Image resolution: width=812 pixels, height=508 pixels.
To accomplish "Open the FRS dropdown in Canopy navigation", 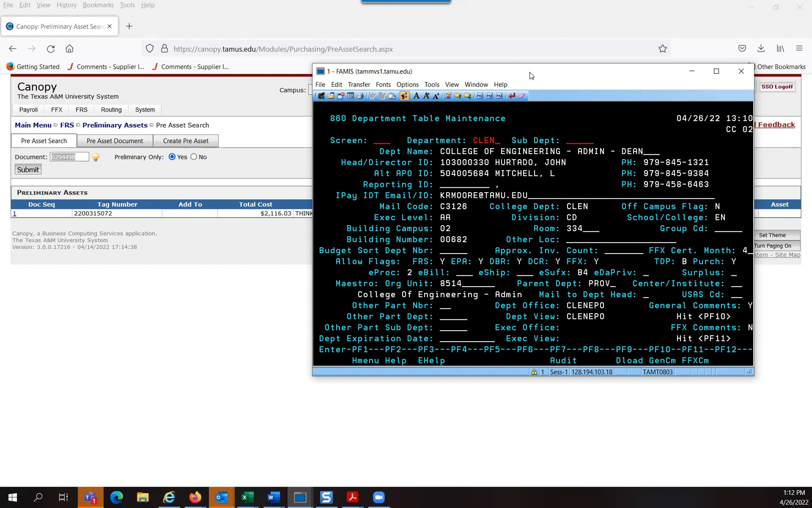I will tap(82, 110).
